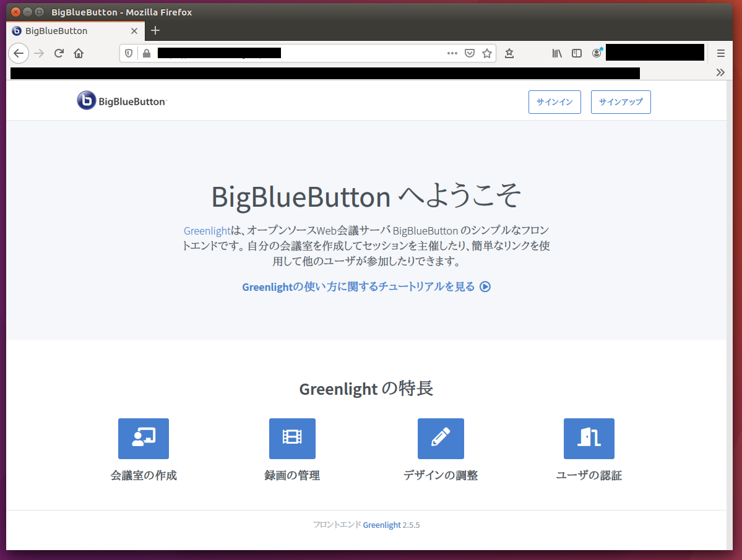This screenshot has height=560, width=742.
Task: Click the ユーザの認証 label
Action: (x=589, y=475)
